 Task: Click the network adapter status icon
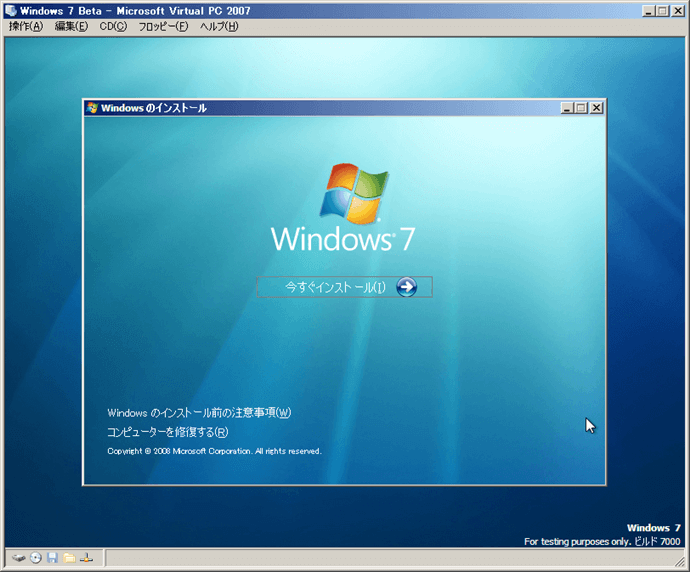(x=87, y=557)
